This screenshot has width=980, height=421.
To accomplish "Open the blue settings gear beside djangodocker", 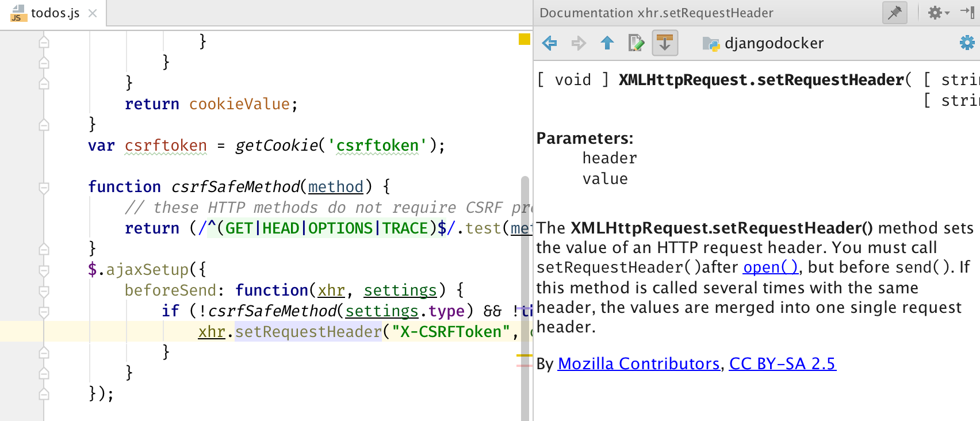I will [967, 43].
